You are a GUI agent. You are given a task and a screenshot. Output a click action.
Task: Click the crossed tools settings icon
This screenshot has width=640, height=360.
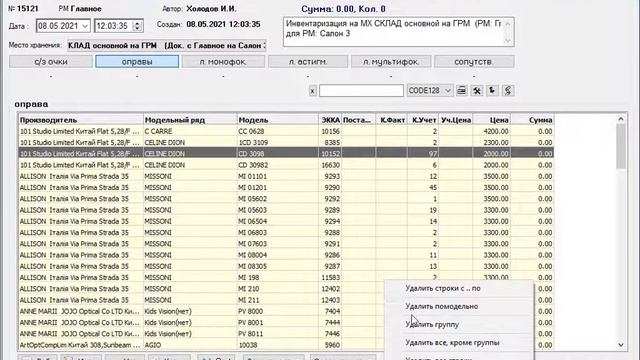[x=477, y=90]
